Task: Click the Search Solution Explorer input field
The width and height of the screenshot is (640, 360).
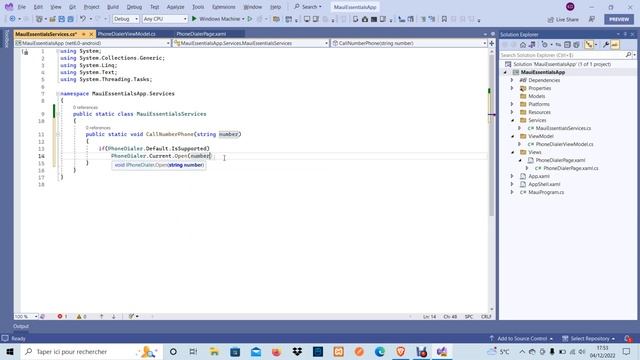Action: pyautogui.click(x=562, y=55)
